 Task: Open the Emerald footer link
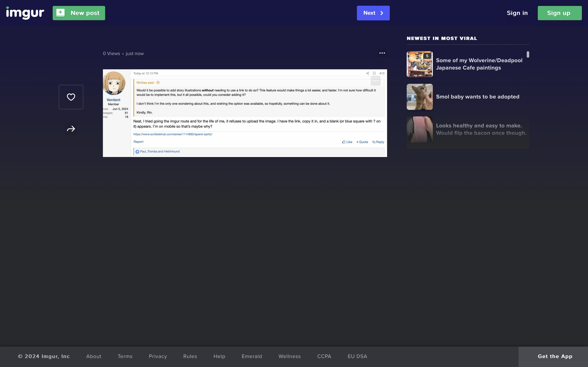(252, 356)
